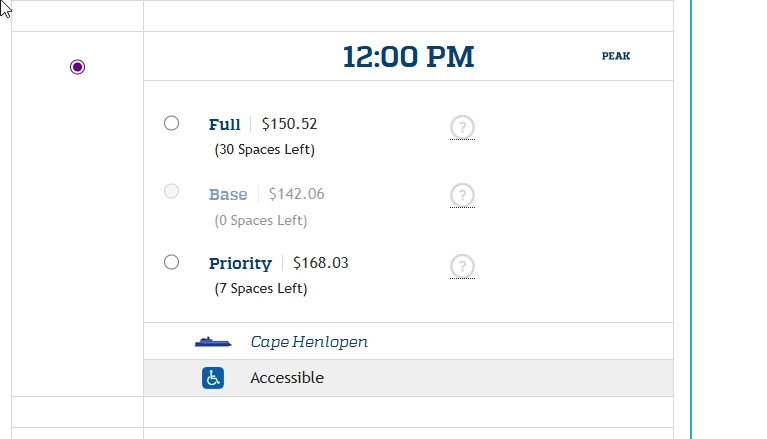The height and width of the screenshot is (439, 767).
Task: Open help for the Full fare
Action: pyautogui.click(x=462, y=127)
